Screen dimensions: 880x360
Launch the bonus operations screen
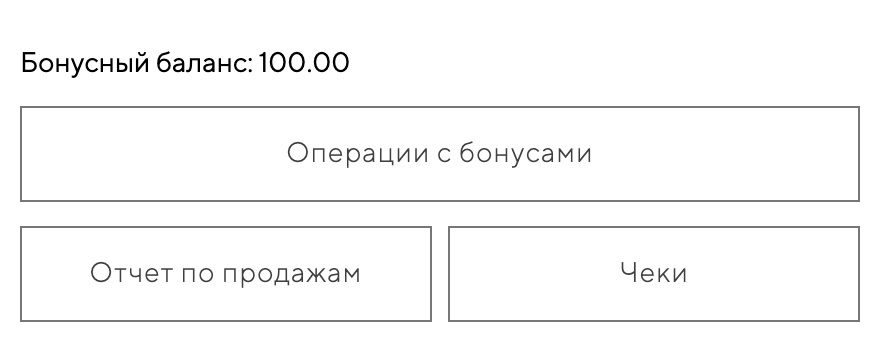(x=439, y=153)
